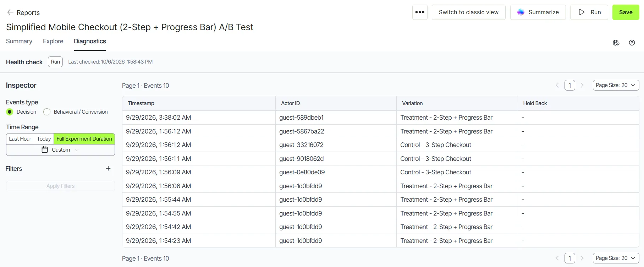Click the disabled Apply Filters button
The image size is (644, 267).
pos(60,186)
